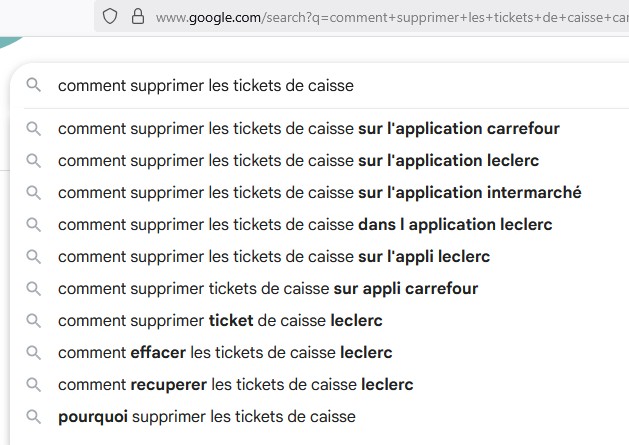This screenshot has width=629, height=445.
Task: Select suggestion comment supprimer ticket de caisse leclerc
Action: [x=220, y=321]
